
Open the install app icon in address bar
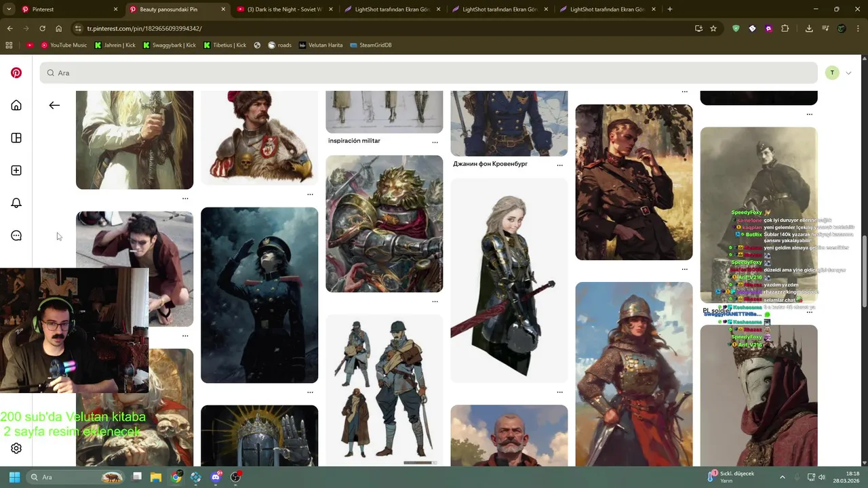click(x=698, y=28)
